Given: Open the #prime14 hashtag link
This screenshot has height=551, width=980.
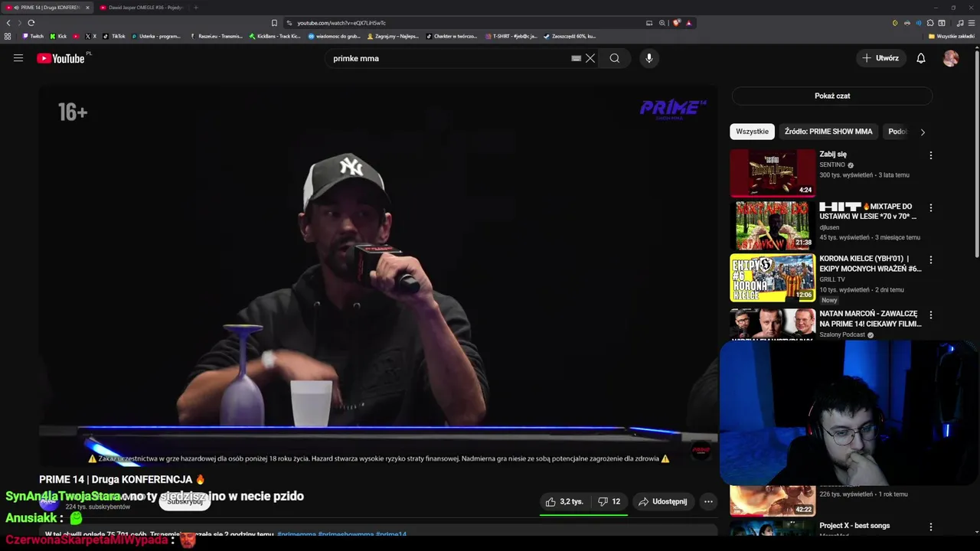Looking at the screenshot, I should pyautogui.click(x=391, y=534).
